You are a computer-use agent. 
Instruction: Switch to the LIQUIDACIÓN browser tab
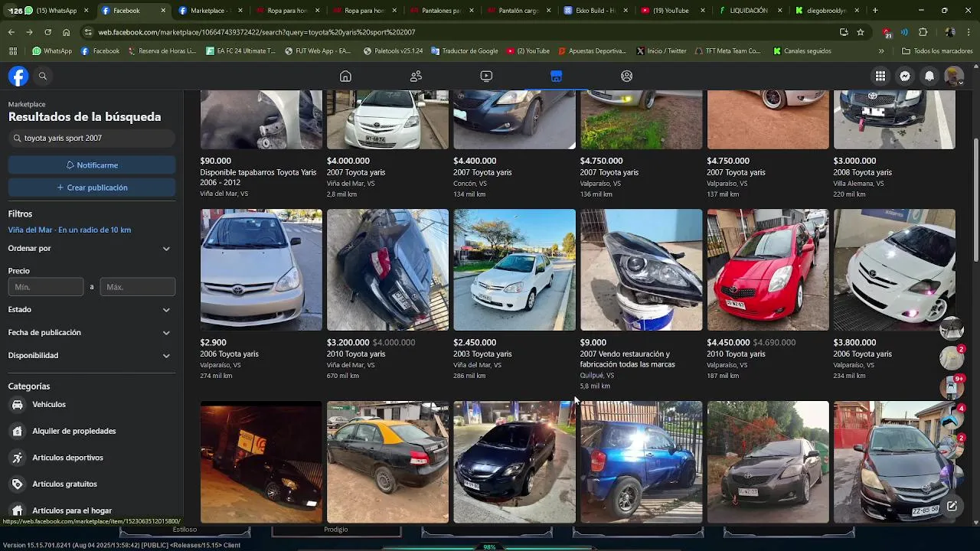click(749, 11)
